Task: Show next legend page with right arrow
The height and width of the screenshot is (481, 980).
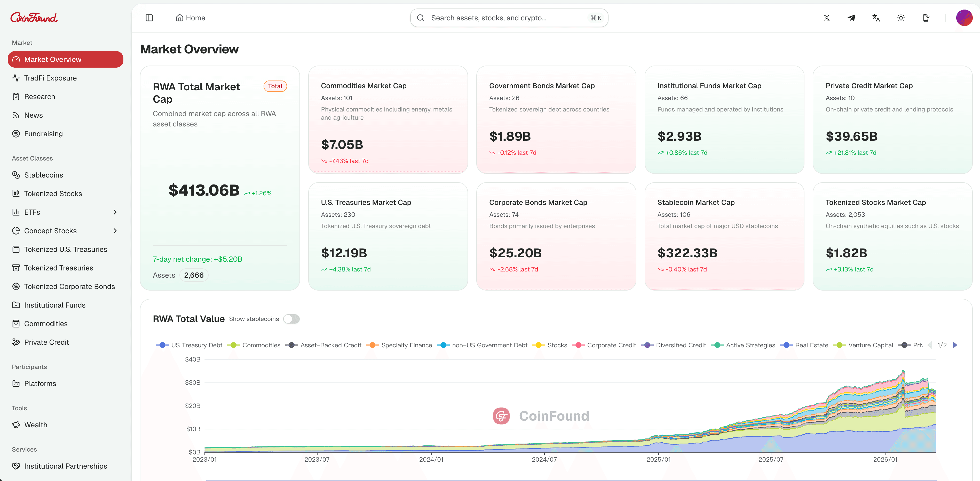Action: pos(954,345)
